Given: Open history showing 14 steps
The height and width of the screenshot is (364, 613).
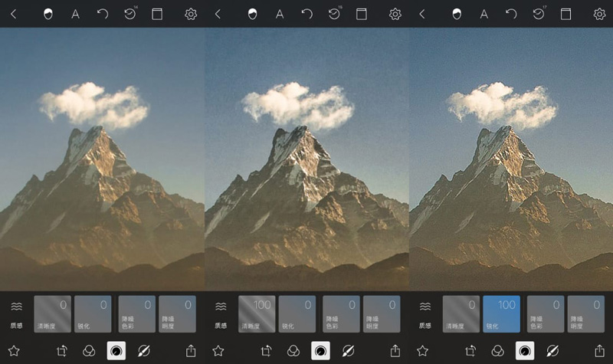Looking at the screenshot, I should [x=130, y=14].
